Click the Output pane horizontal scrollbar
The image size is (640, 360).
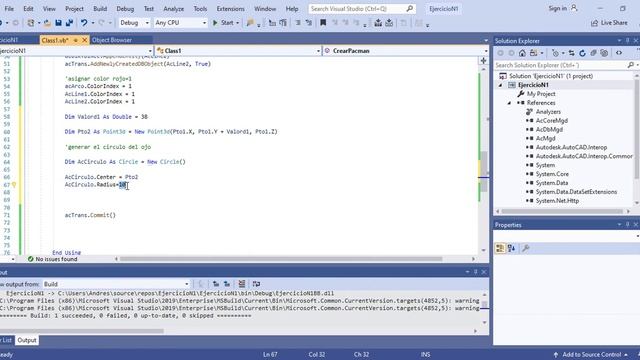(x=82, y=331)
